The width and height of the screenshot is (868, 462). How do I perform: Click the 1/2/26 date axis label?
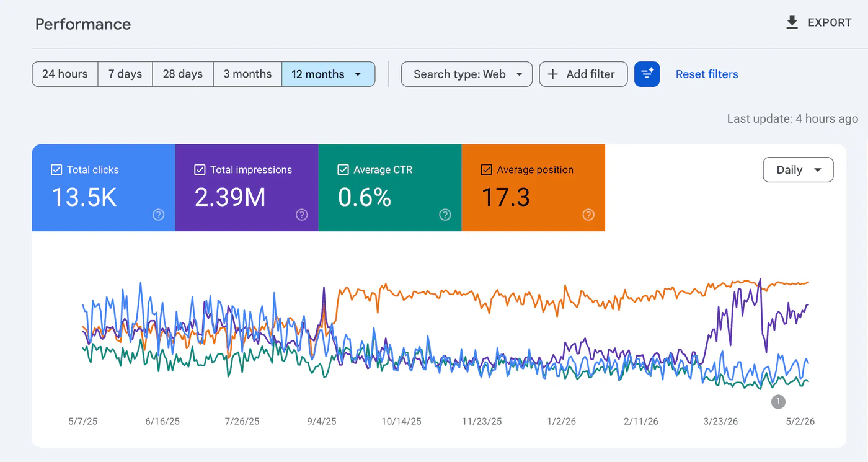(561, 422)
